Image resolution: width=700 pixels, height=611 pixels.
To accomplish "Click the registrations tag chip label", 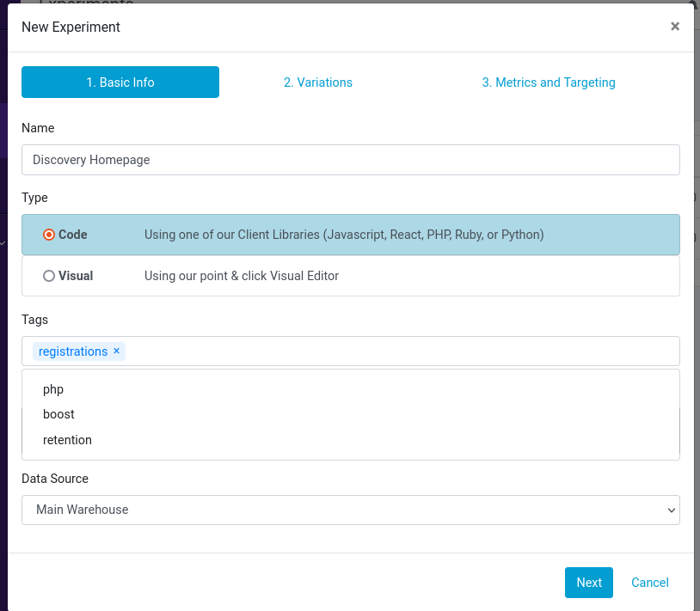I will point(73,351).
